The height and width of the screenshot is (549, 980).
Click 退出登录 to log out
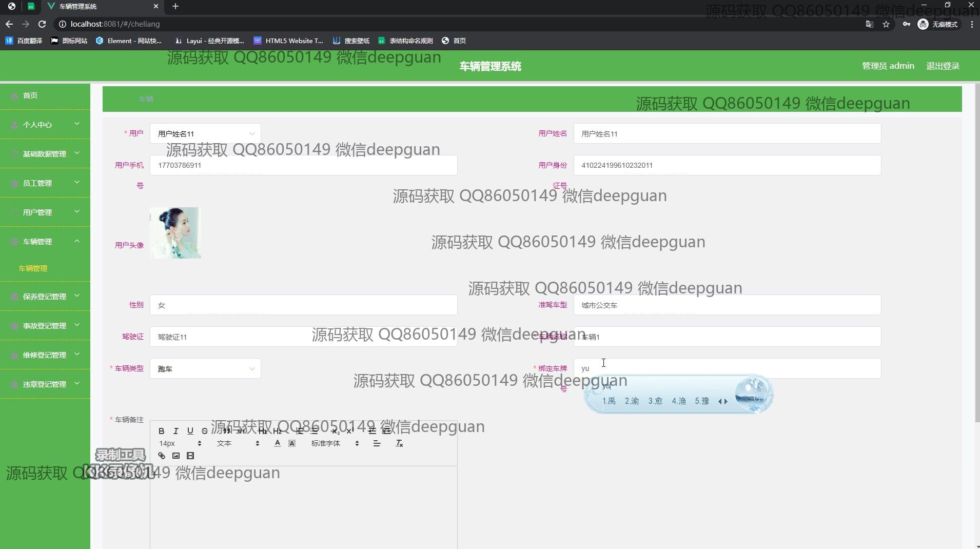(x=943, y=66)
